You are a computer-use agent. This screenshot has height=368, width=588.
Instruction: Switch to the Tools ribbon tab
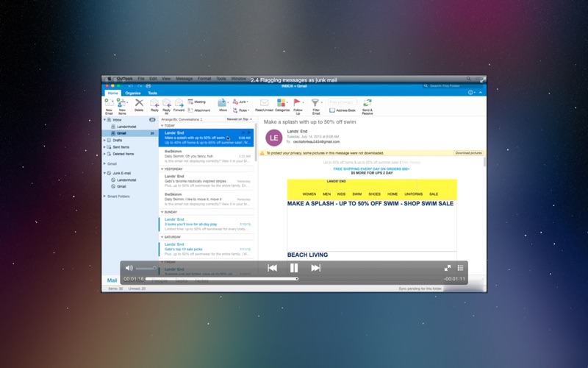pos(152,93)
